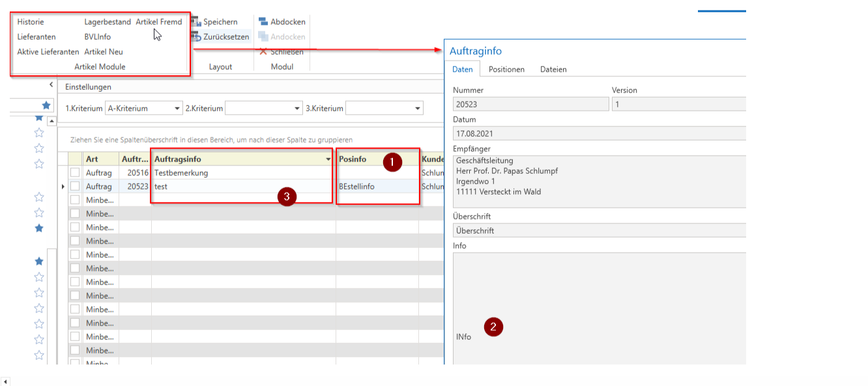868x386 pixels.
Task: Open the 3.Kriterium dropdown
Action: coord(417,109)
